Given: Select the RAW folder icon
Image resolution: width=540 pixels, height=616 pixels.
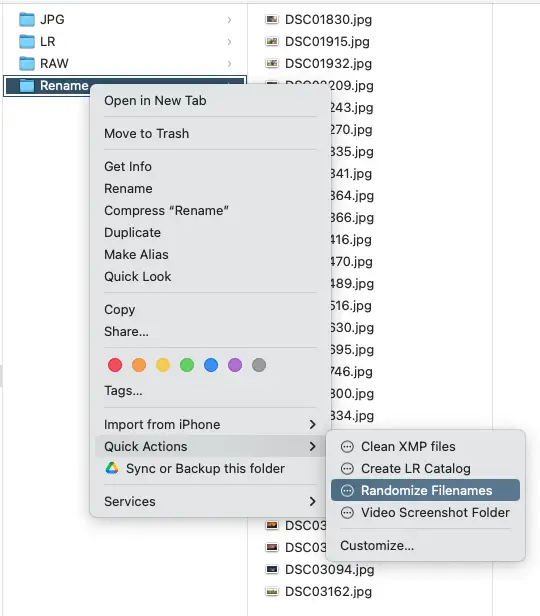Looking at the screenshot, I should pyautogui.click(x=27, y=63).
